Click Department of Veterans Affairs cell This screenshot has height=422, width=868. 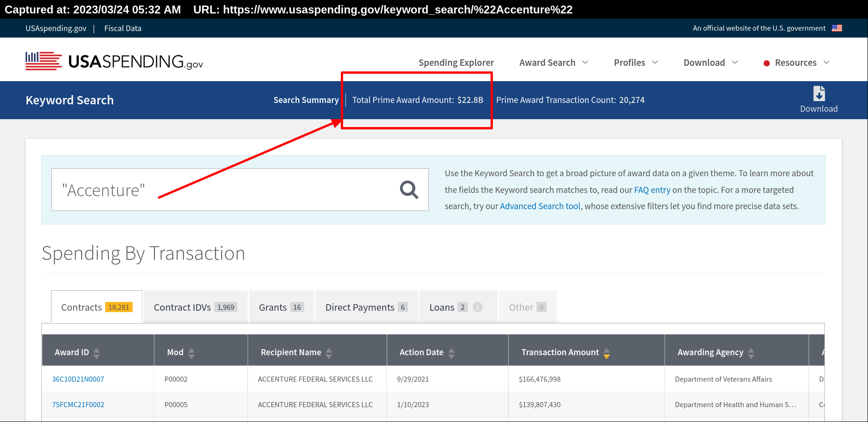click(723, 379)
